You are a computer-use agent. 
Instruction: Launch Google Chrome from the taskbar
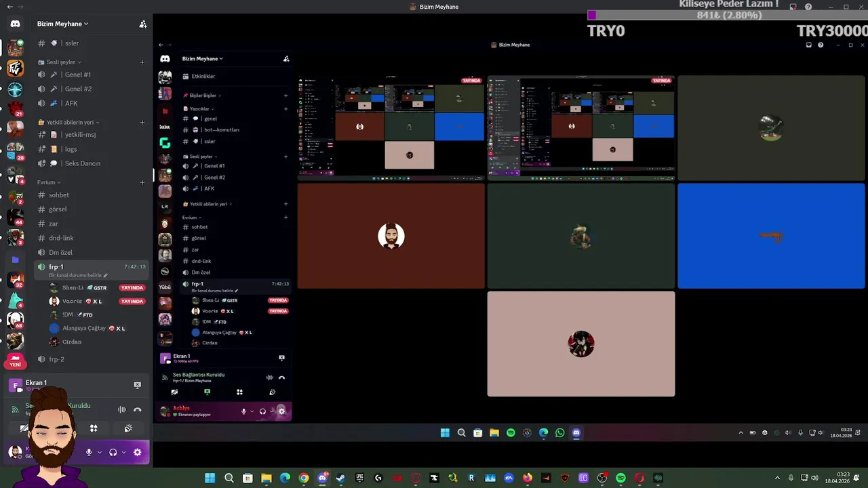pyautogui.click(x=304, y=479)
